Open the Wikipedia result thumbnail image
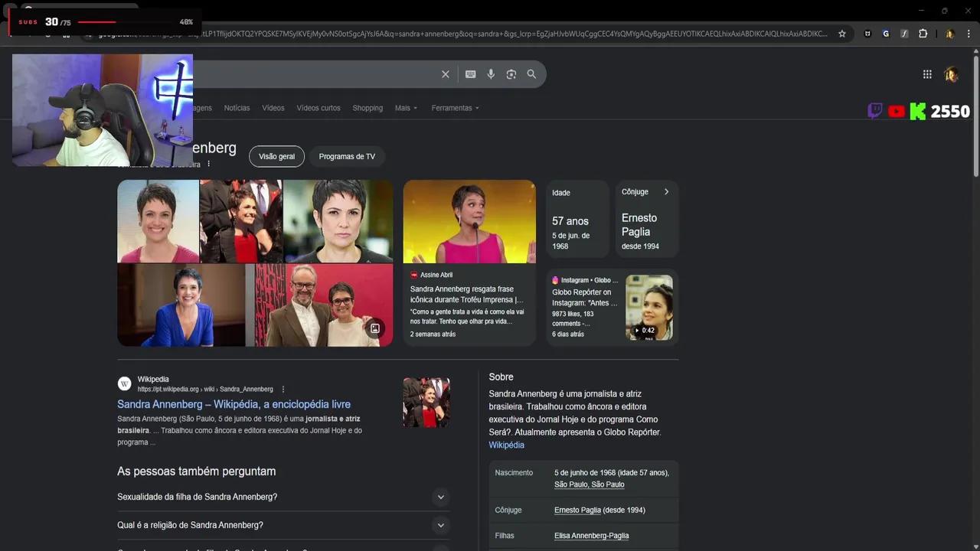This screenshot has width=980, height=551. pyautogui.click(x=426, y=403)
